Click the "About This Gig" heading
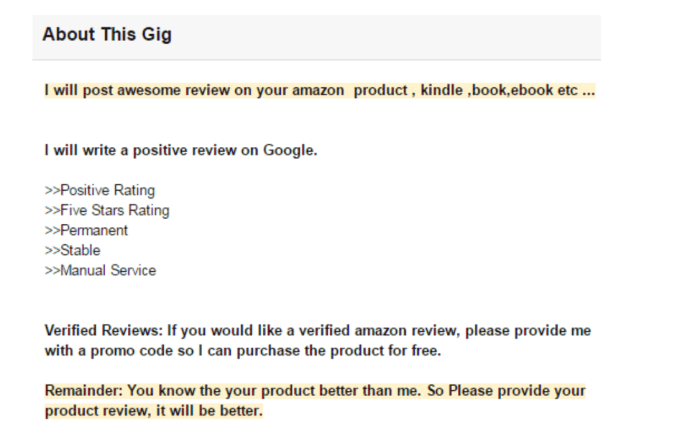This screenshot has height=448, width=680. [x=107, y=35]
